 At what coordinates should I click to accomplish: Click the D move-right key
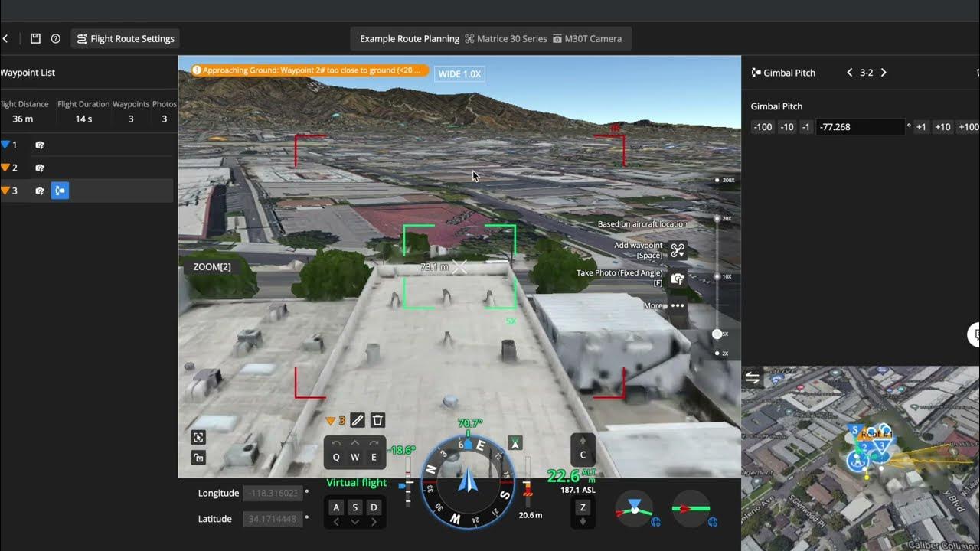[374, 507]
